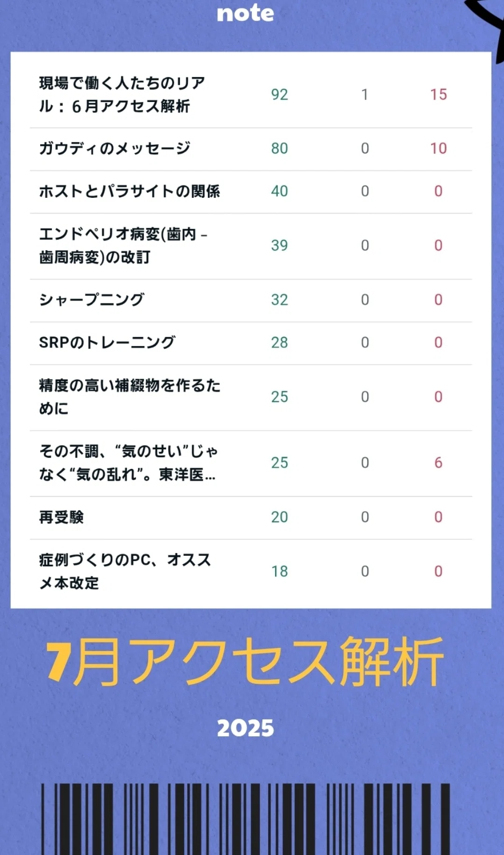Click the like count 15 in red
The width and height of the screenshot is (504, 855).
tap(438, 94)
